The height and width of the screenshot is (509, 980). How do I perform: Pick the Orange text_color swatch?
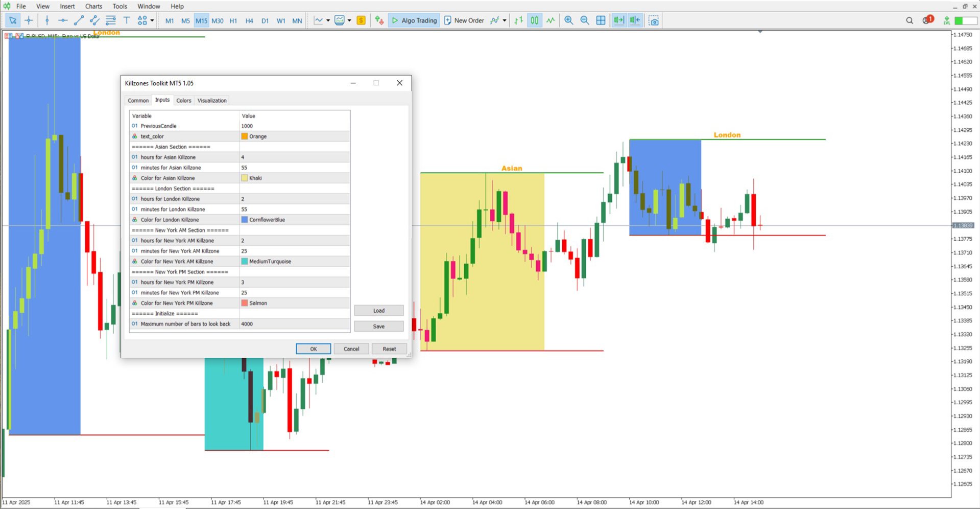(245, 136)
